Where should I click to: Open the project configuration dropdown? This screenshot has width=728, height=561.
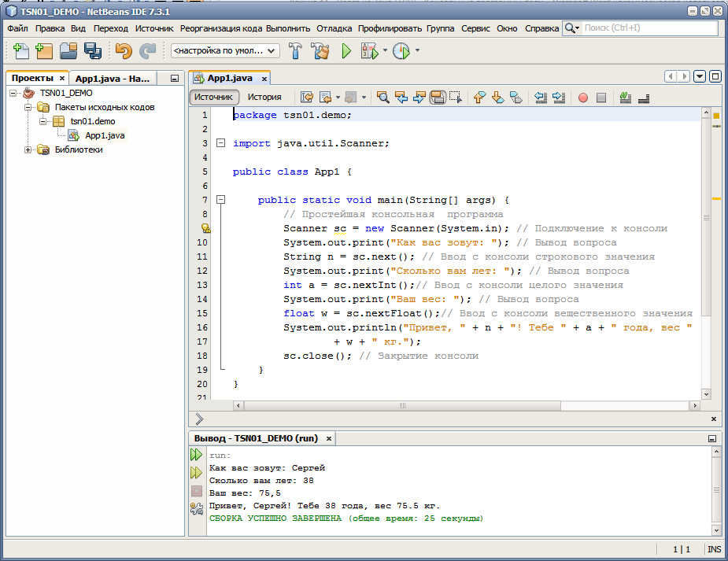[x=225, y=51]
